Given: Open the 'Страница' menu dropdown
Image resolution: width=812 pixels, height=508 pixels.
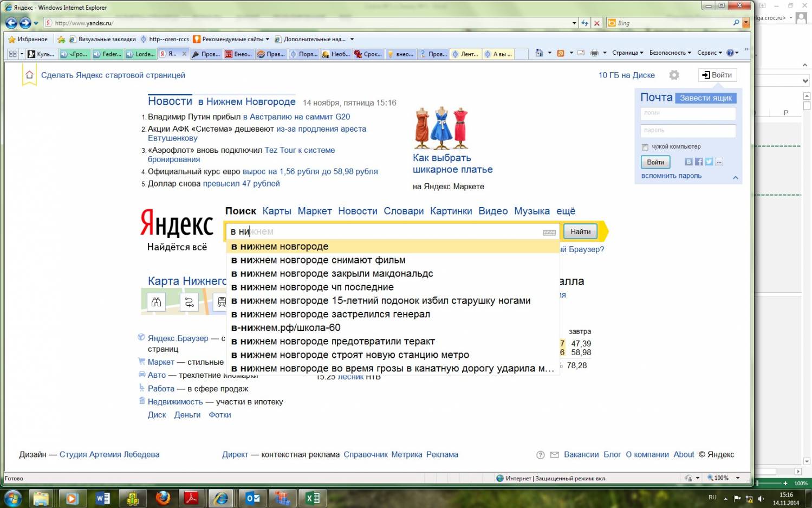Looking at the screenshot, I should 628,53.
